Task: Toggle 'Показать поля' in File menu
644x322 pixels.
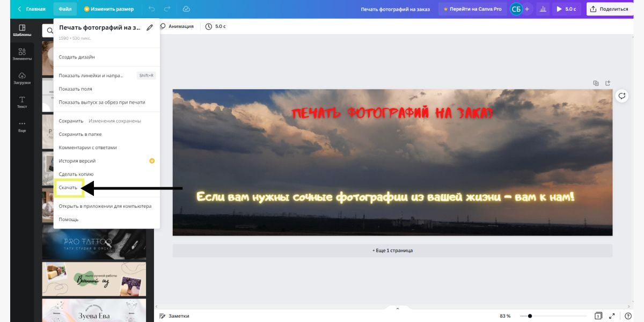Action: (x=75, y=89)
